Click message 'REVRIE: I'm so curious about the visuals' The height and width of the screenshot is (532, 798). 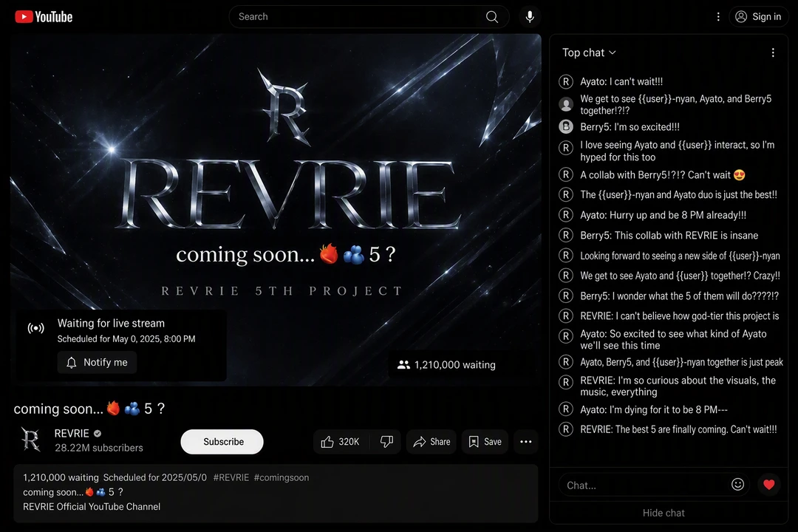[678, 386]
